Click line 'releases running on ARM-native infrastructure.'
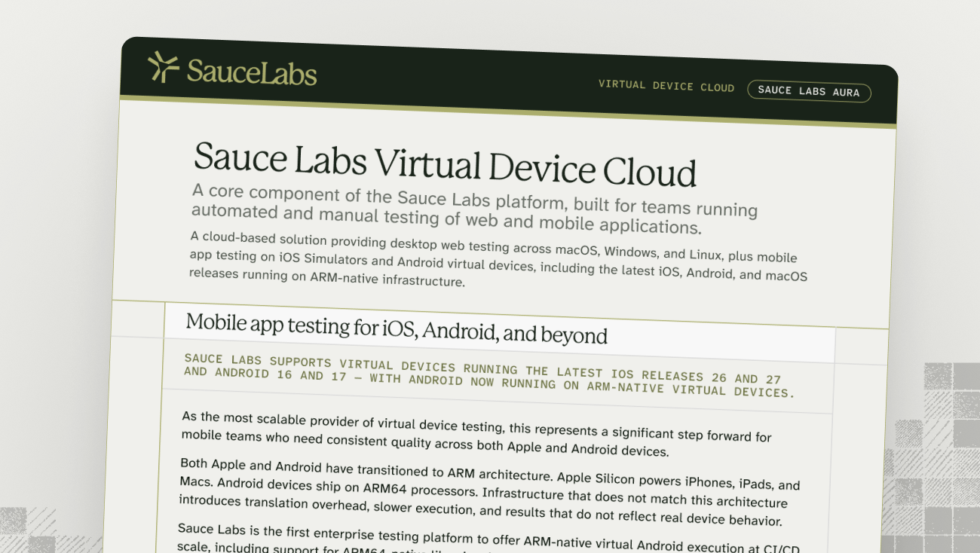 327,276
